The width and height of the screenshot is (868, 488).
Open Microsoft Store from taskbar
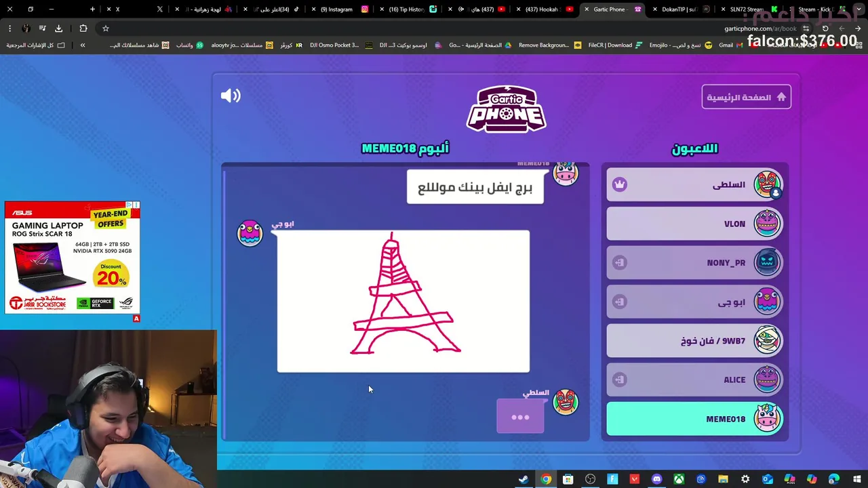coord(568,479)
